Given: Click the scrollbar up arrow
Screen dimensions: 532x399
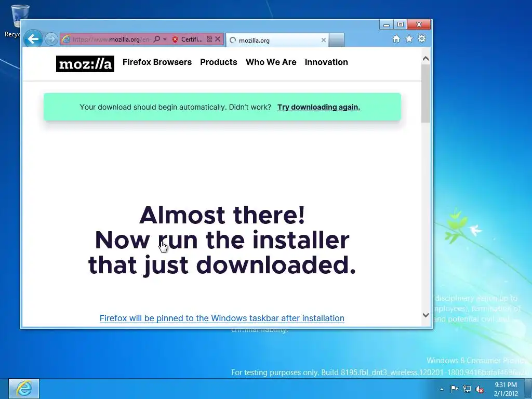Looking at the screenshot, I should (x=426, y=59).
